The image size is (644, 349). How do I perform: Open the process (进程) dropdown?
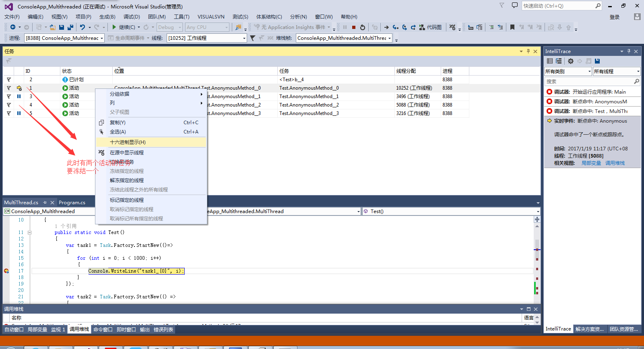click(64, 38)
